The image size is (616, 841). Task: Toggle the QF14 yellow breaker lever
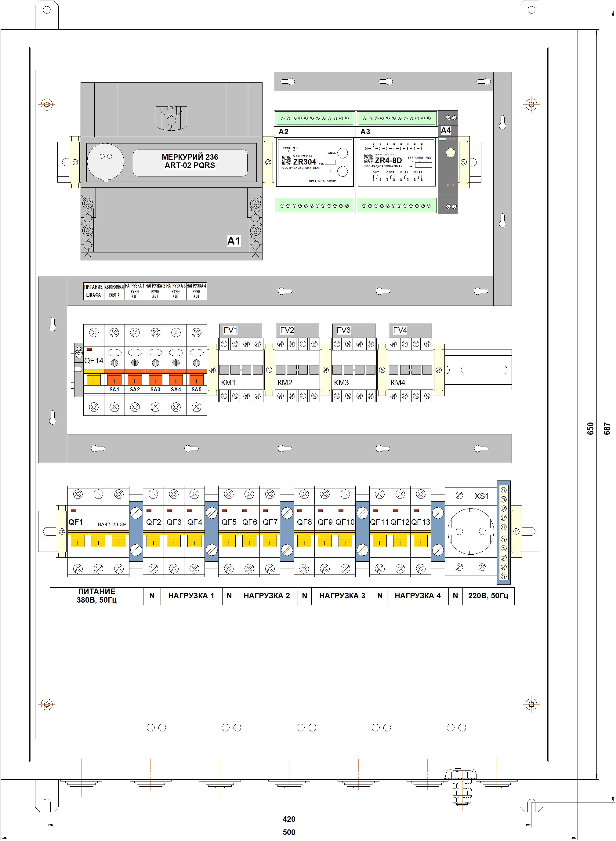(94, 380)
